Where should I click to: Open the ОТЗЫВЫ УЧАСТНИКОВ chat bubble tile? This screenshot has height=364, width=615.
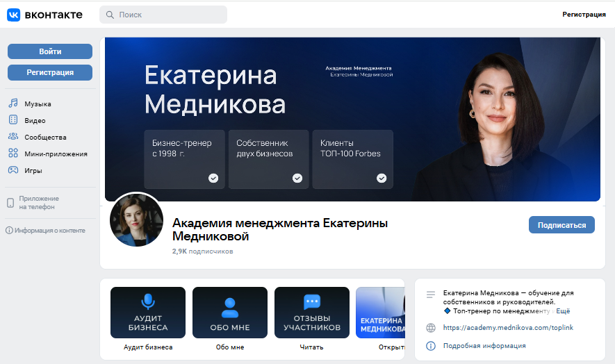[312, 313]
